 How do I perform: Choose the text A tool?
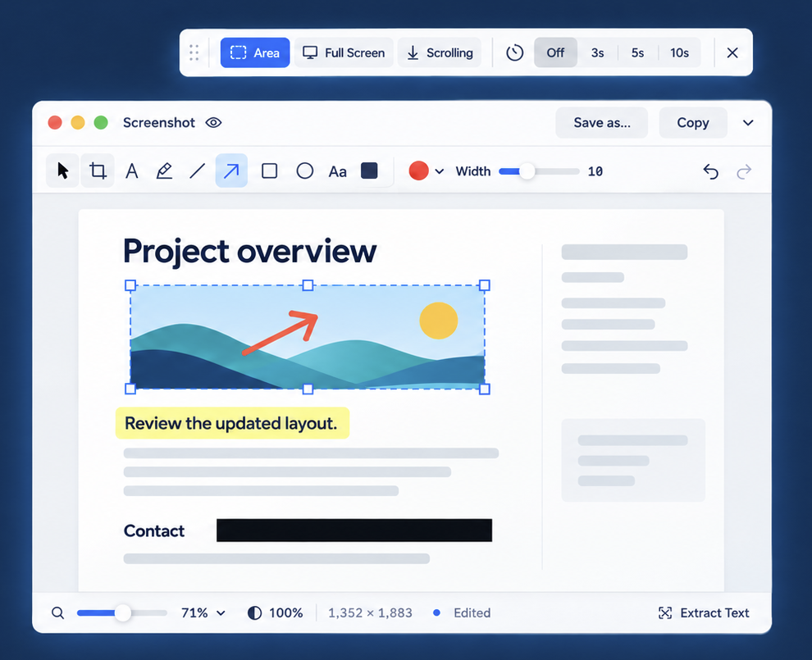132,171
